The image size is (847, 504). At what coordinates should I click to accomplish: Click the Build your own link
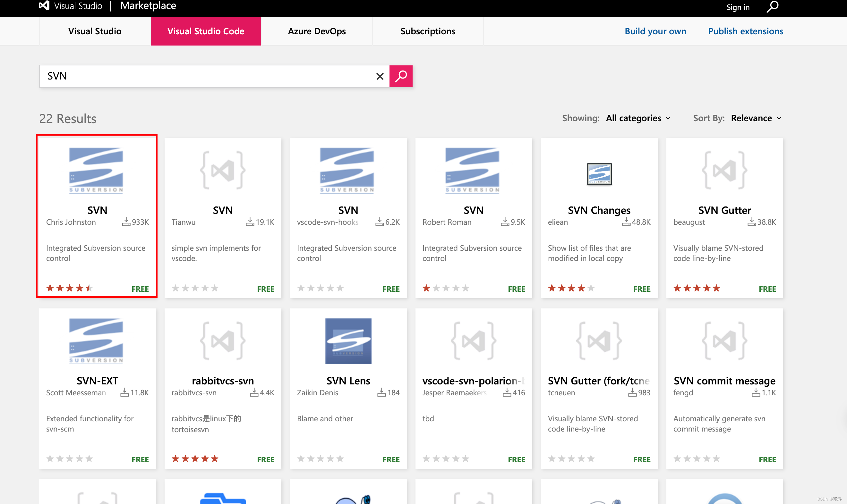click(x=655, y=31)
